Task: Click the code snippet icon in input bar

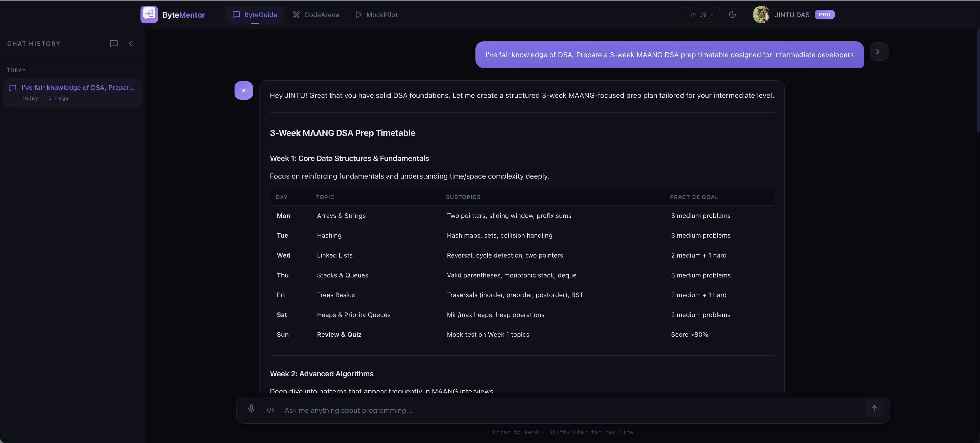Action: click(270, 410)
